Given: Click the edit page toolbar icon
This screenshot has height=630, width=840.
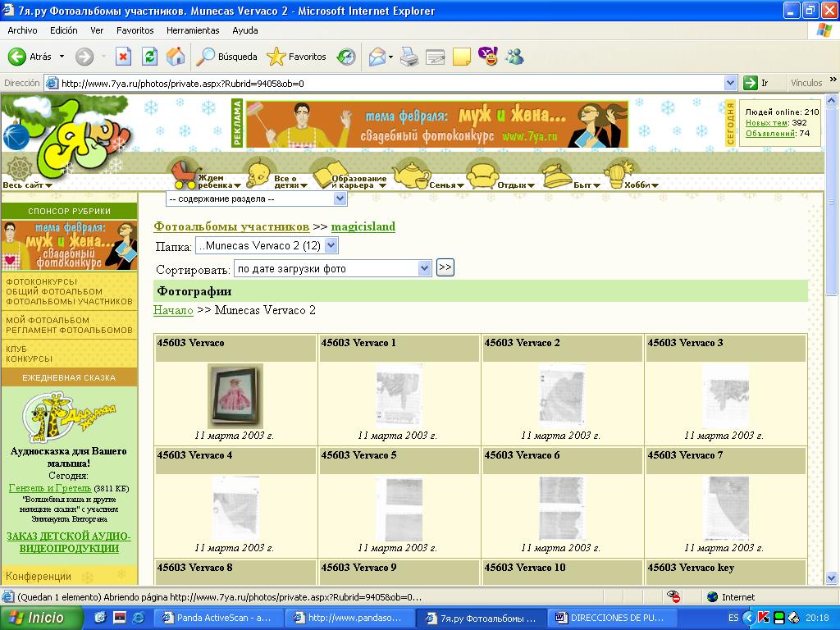Looking at the screenshot, I should tap(435, 57).
